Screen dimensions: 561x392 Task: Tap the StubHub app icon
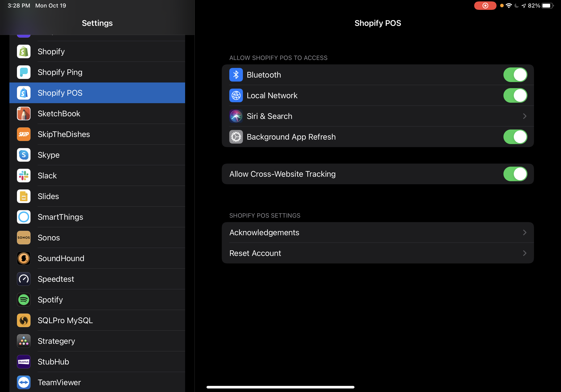[x=24, y=362]
